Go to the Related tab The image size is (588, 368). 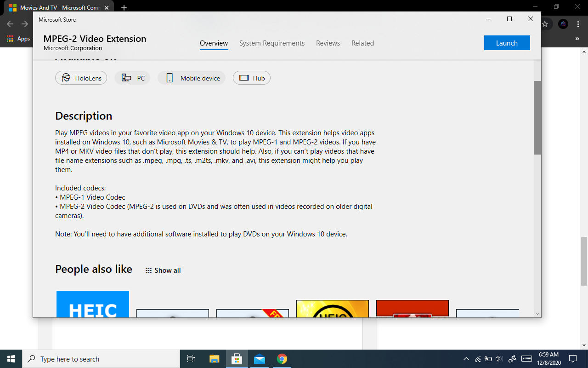[362, 43]
